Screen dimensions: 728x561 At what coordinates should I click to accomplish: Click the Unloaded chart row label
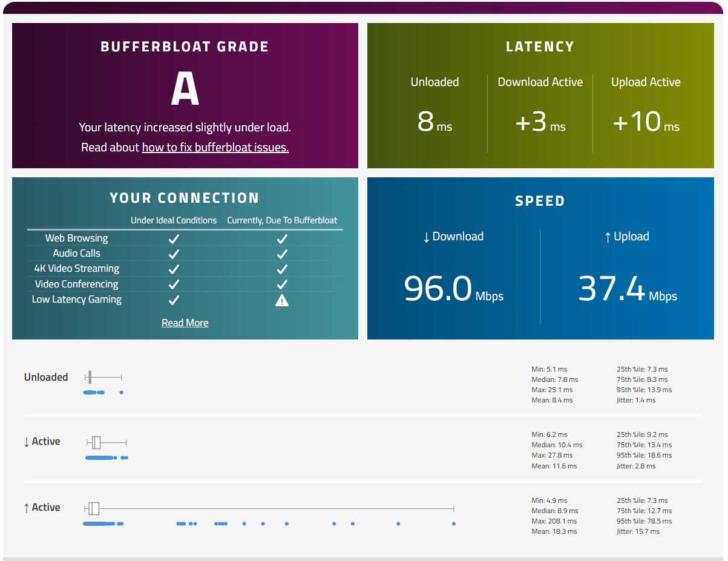(46, 377)
